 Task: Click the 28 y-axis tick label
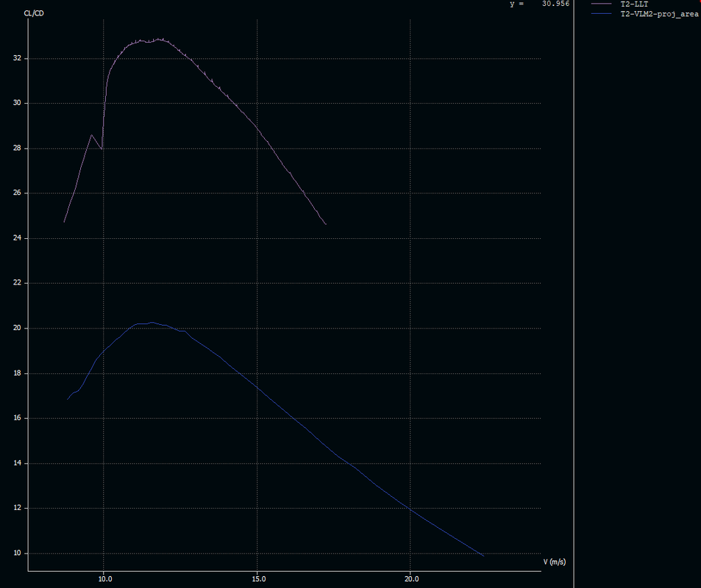(x=17, y=148)
